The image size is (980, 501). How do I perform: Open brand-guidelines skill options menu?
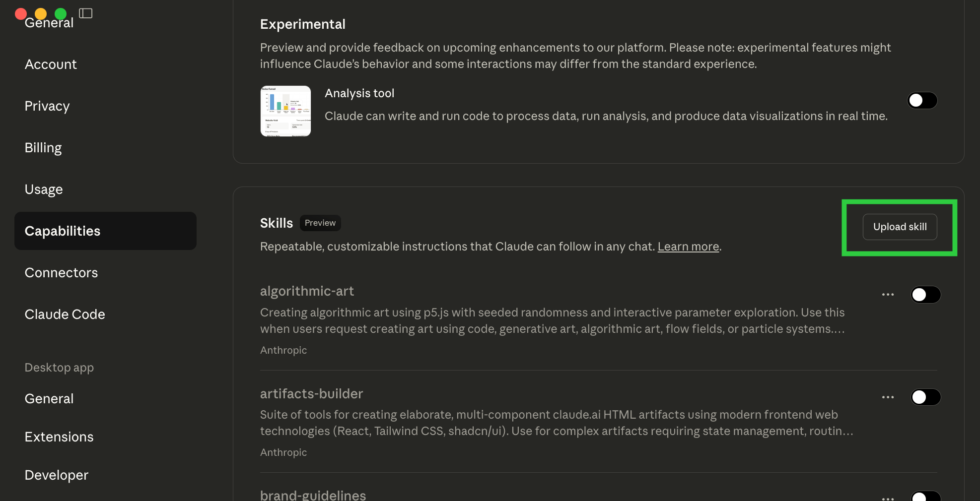(x=888, y=498)
